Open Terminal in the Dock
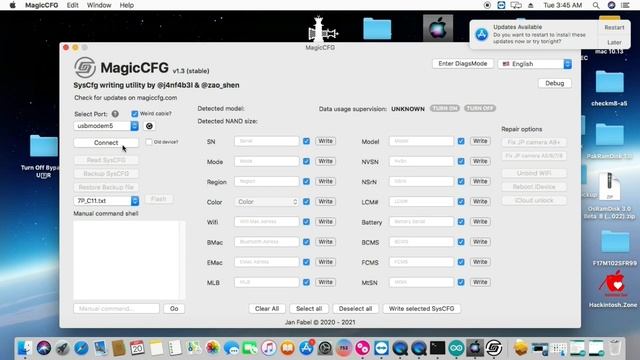The height and width of the screenshot is (360, 640). pyautogui.click(x=438, y=348)
